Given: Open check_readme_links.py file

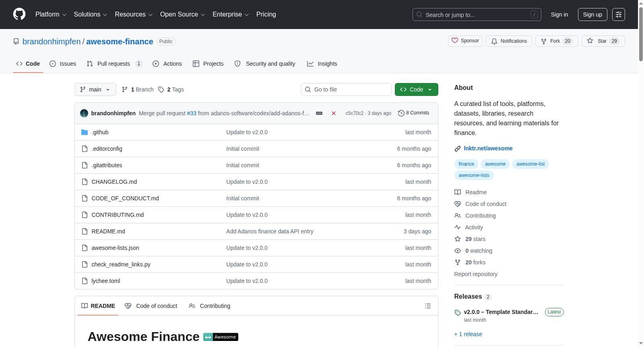Looking at the screenshot, I should (x=121, y=264).
